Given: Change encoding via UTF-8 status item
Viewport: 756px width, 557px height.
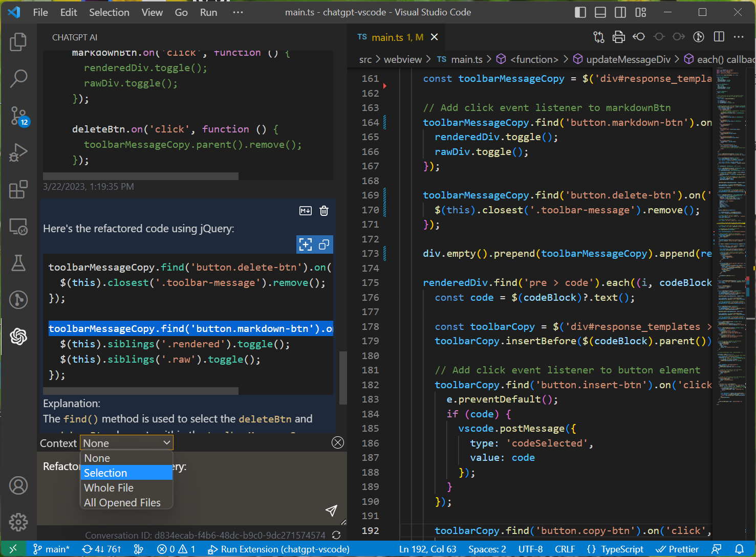Looking at the screenshot, I should tap(530, 549).
